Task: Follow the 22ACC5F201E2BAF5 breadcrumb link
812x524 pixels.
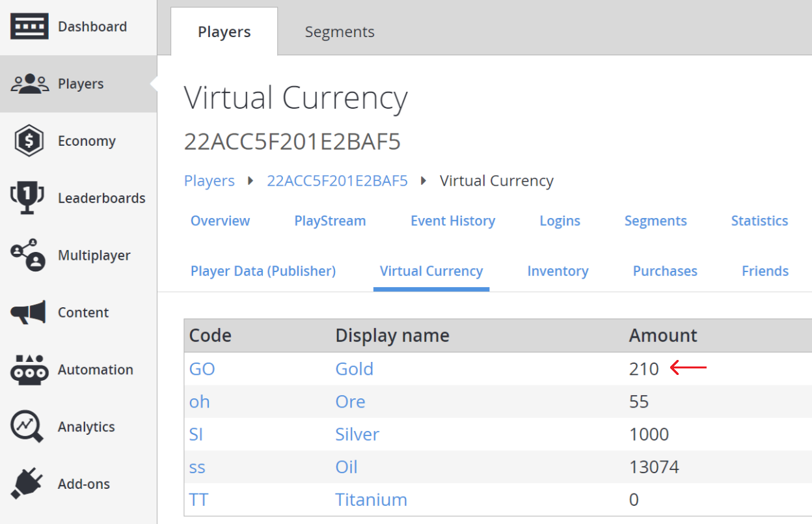Action: coord(337,180)
